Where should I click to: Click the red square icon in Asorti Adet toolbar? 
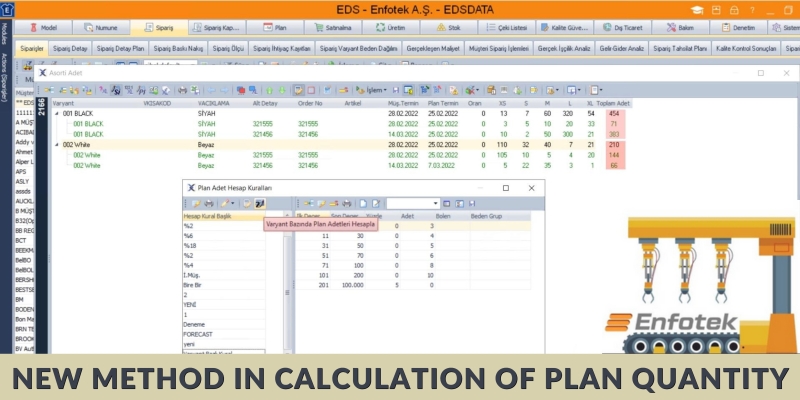click(311, 90)
